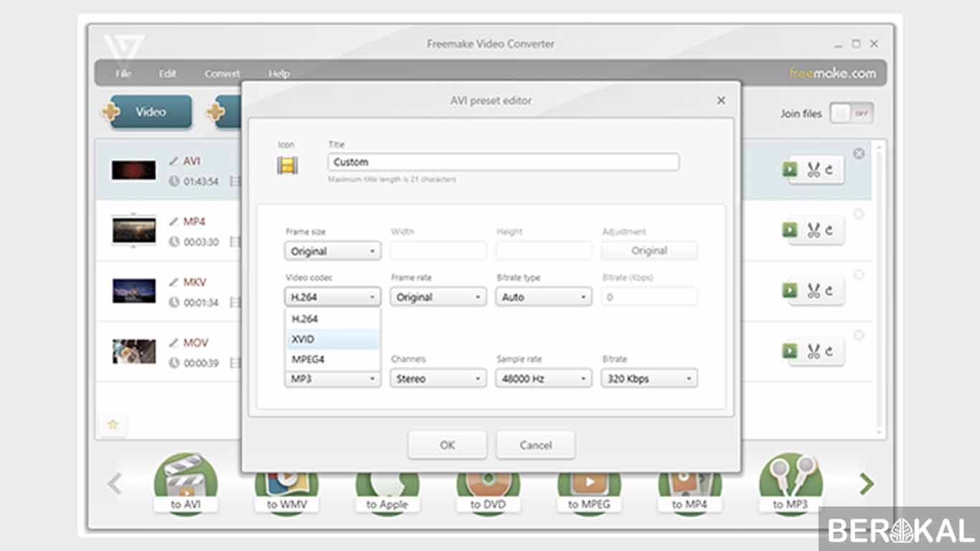
Task: Click right arrow to show more formats
Action: click(x=867, y=484)
